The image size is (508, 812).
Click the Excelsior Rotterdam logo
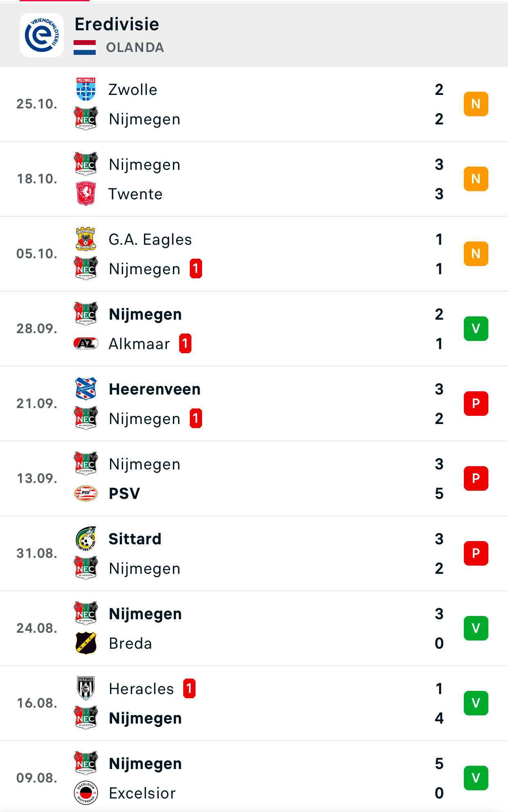coord(86,793)
